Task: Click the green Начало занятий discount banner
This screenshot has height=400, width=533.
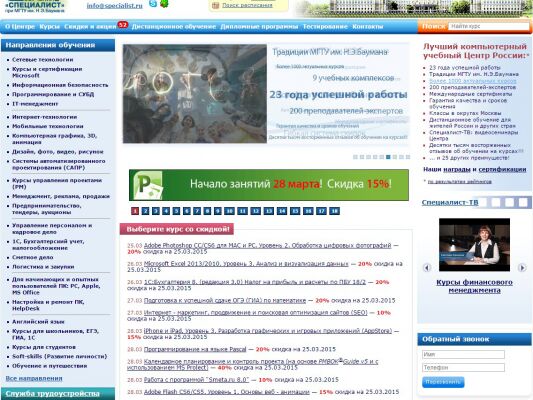Action: pos(269,185)
